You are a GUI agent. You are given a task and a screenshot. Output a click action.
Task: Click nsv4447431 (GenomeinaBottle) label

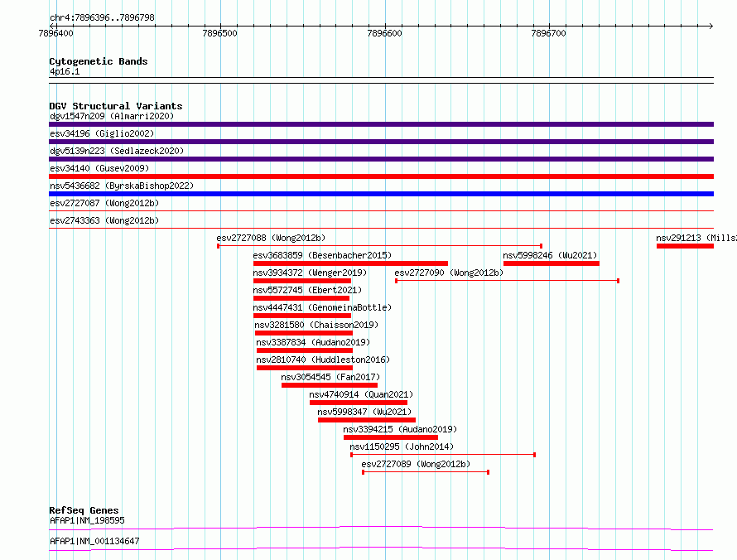322,307
